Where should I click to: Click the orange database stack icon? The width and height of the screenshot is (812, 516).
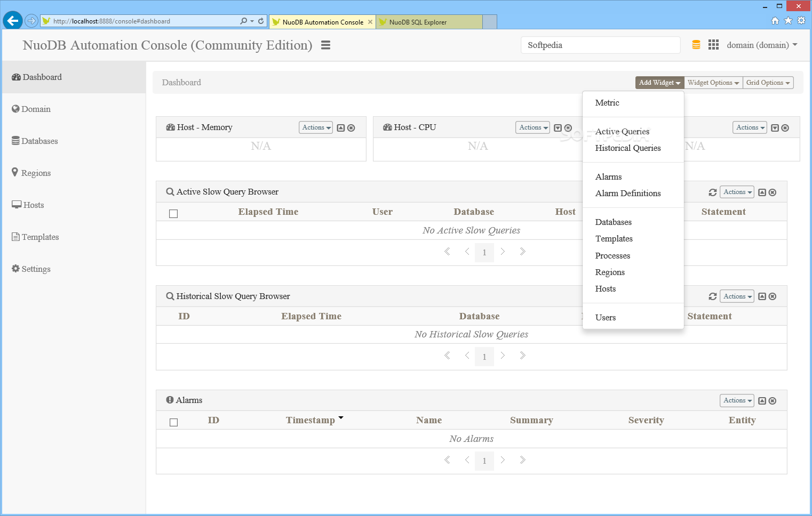(696, 45)
